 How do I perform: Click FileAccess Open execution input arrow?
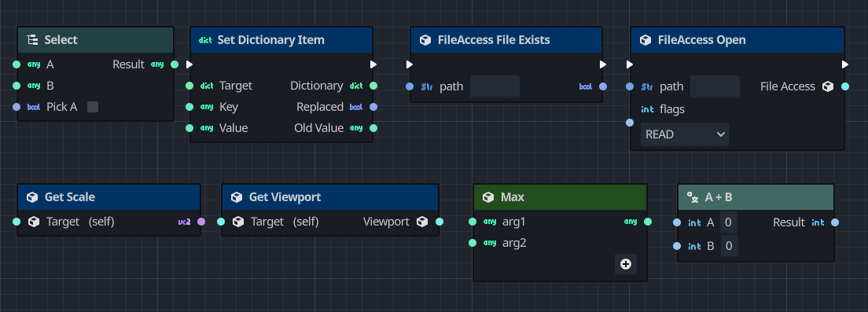(630, 64)
